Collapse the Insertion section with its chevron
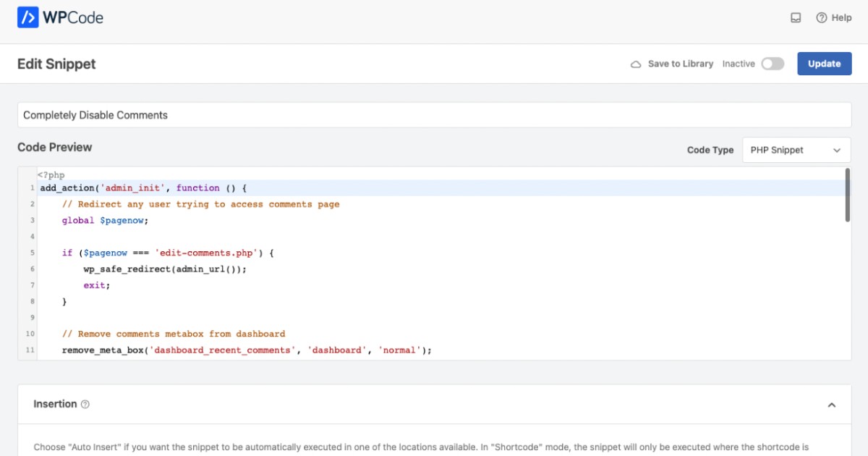 tap(832, 404)
